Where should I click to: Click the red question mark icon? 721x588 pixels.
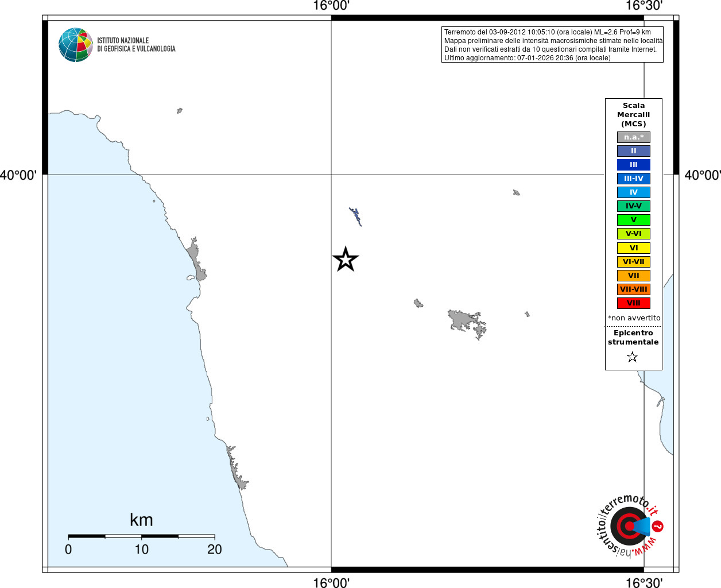(658, 526)
